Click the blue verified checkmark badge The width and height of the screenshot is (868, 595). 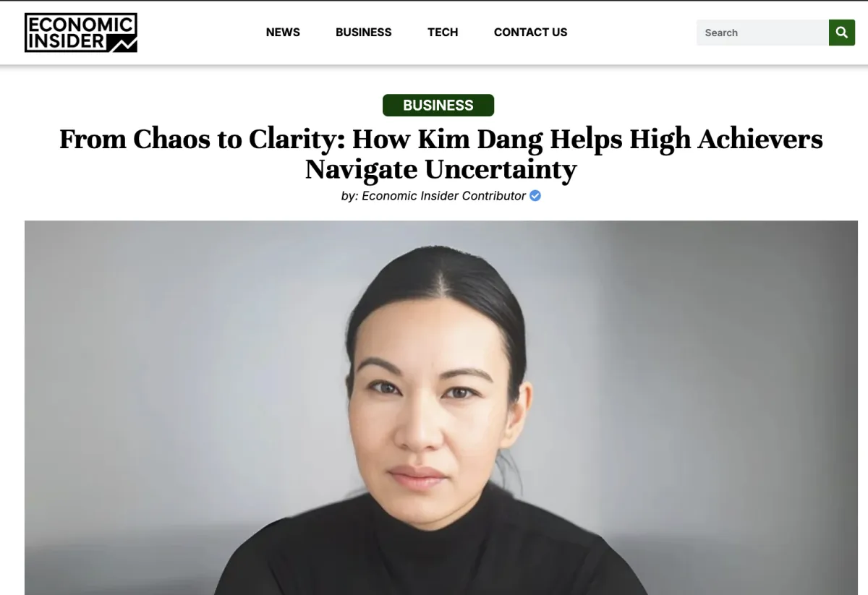(535, 196)
